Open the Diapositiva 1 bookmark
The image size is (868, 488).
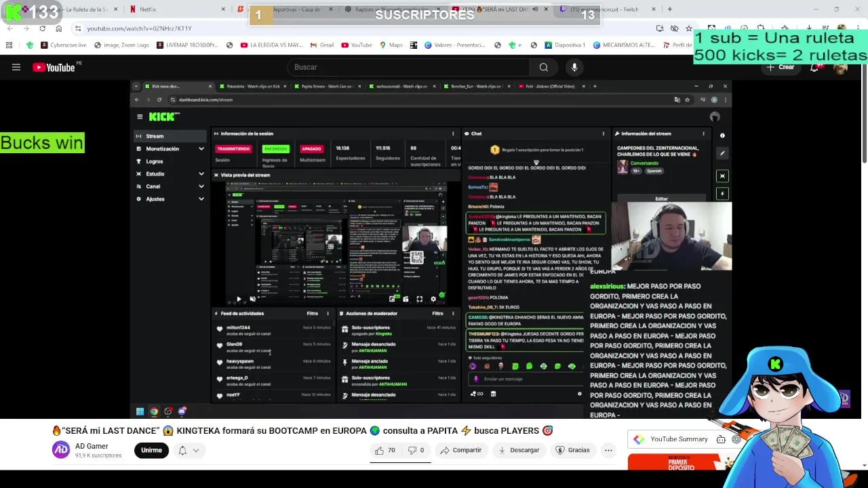coord(564,45)
